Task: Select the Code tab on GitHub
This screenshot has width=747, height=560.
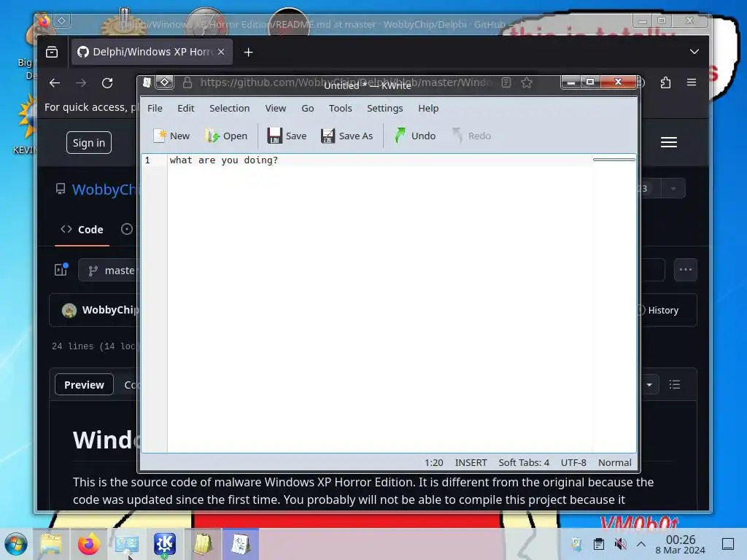Action: click(x=82, y=230)
